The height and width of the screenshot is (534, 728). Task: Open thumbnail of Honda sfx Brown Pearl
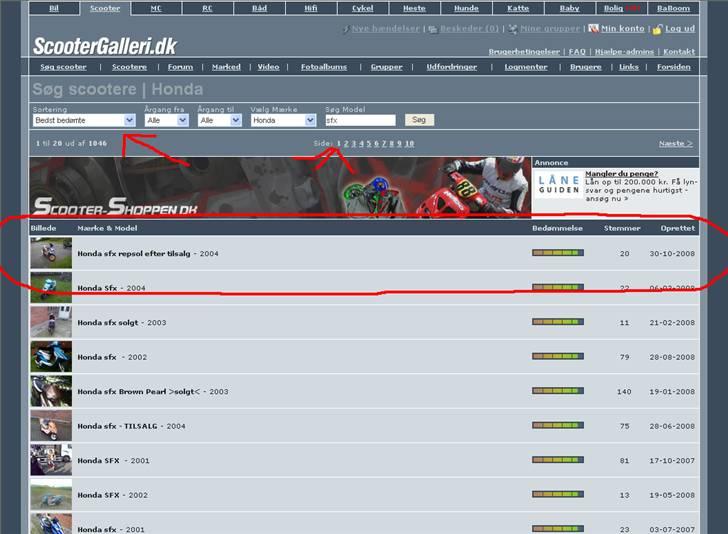50,391
